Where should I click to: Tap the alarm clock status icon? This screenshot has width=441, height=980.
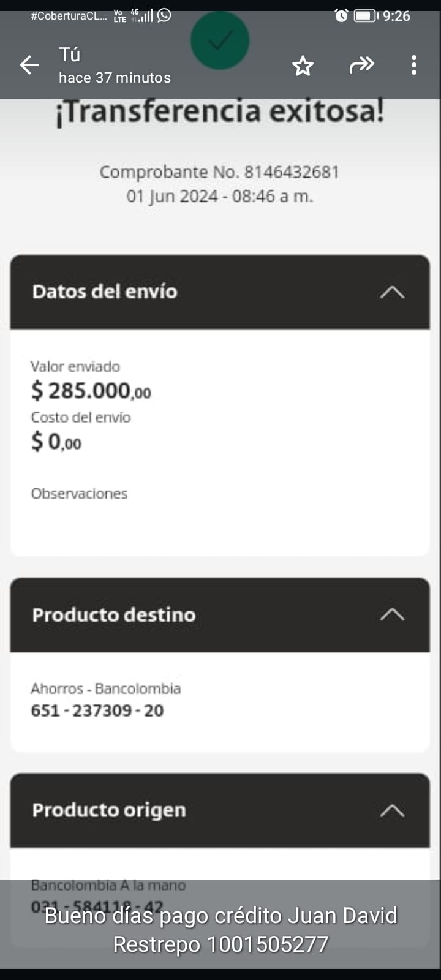point(341,16)
